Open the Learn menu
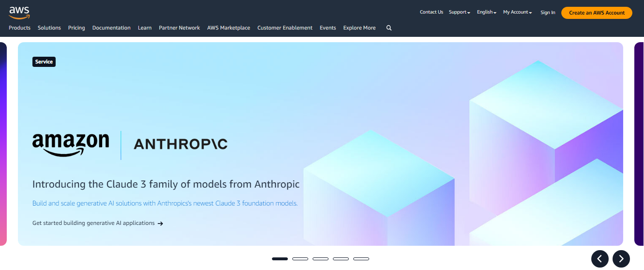The width and height of the screenshot is (644, 270). click(x=145, y=28)
